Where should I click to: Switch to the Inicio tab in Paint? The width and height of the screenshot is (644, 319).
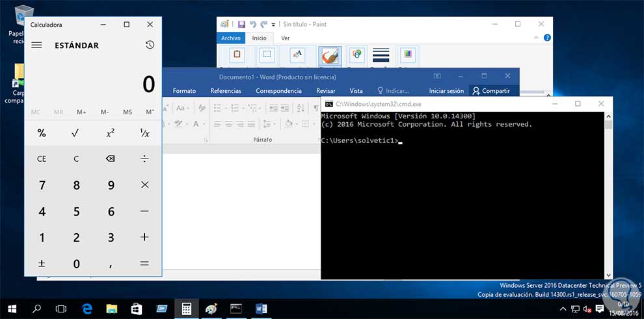(x=259, y=38)
